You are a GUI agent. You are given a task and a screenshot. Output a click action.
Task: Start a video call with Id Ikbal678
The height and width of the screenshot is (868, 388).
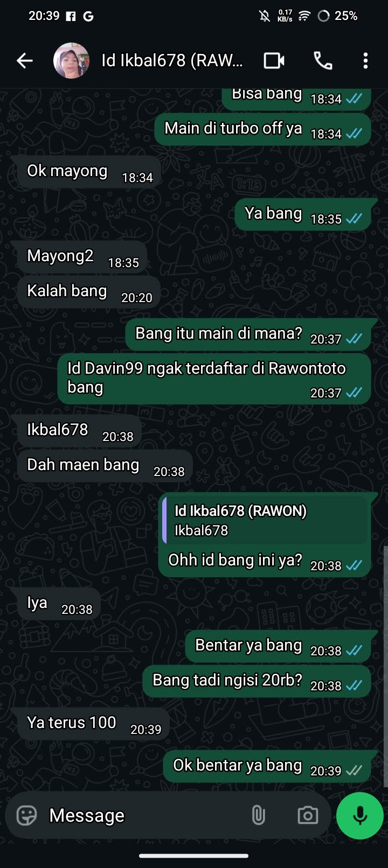(x=274, y=61)
